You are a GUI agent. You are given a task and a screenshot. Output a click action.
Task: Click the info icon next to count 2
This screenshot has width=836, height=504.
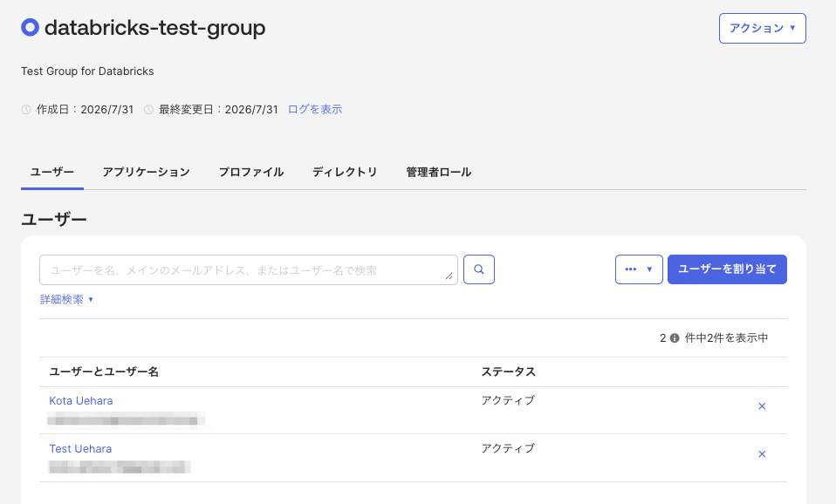pos(675,337)
